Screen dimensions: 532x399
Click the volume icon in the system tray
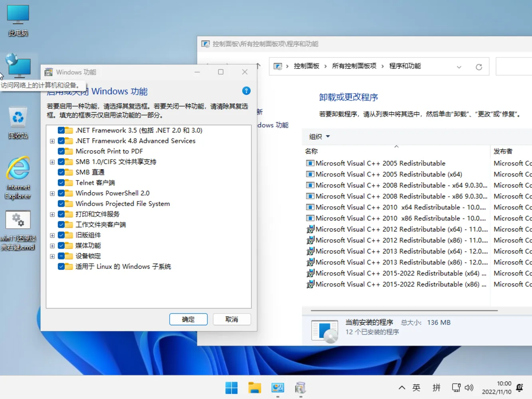(469, 387)
